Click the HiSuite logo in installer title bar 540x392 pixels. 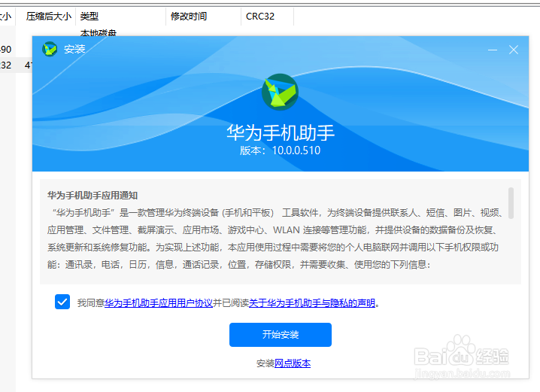50,49
